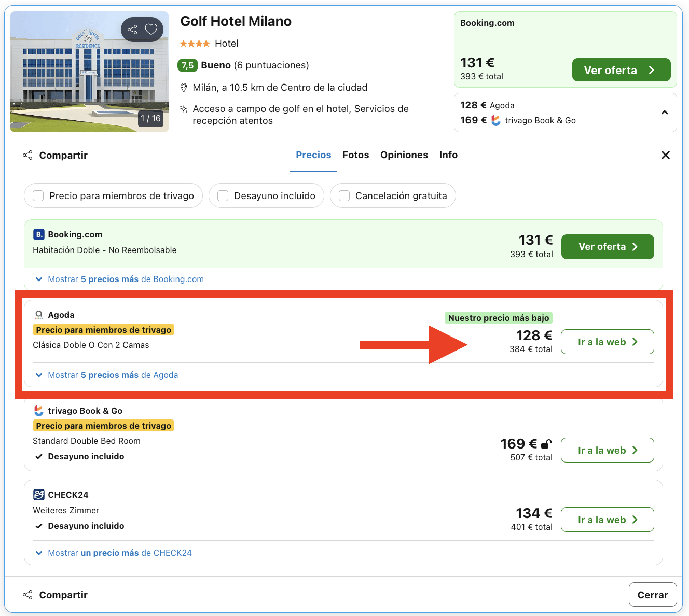Expand 5 more prices from Agoda
Image resolution: width=689 pixels, height=616 pixels.
pos(106,375)
